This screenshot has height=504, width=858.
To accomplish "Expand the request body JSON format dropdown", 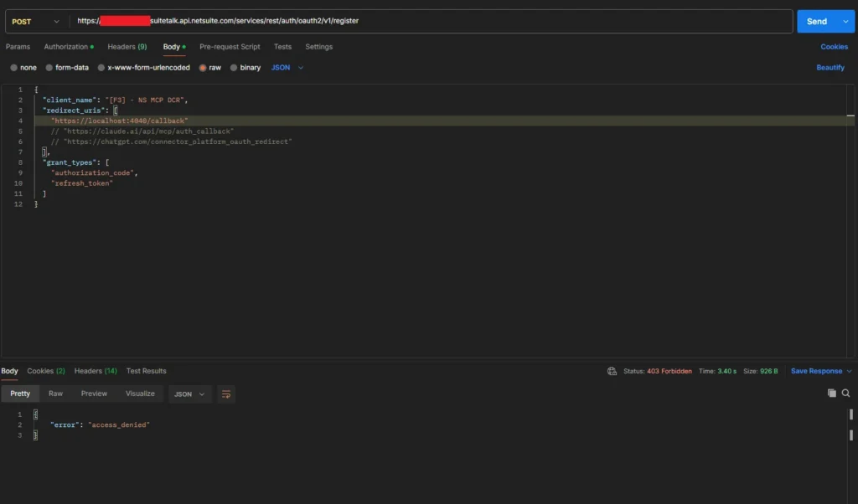I will (x=287, y=68).
